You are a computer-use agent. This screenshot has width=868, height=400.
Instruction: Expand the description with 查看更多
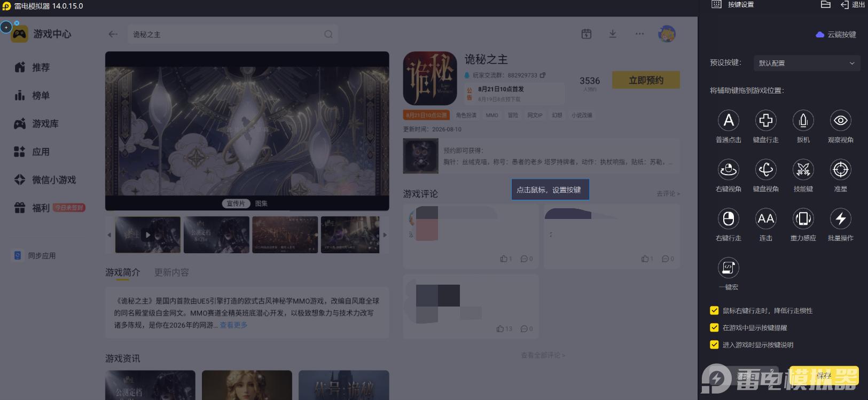pos(233,325)
